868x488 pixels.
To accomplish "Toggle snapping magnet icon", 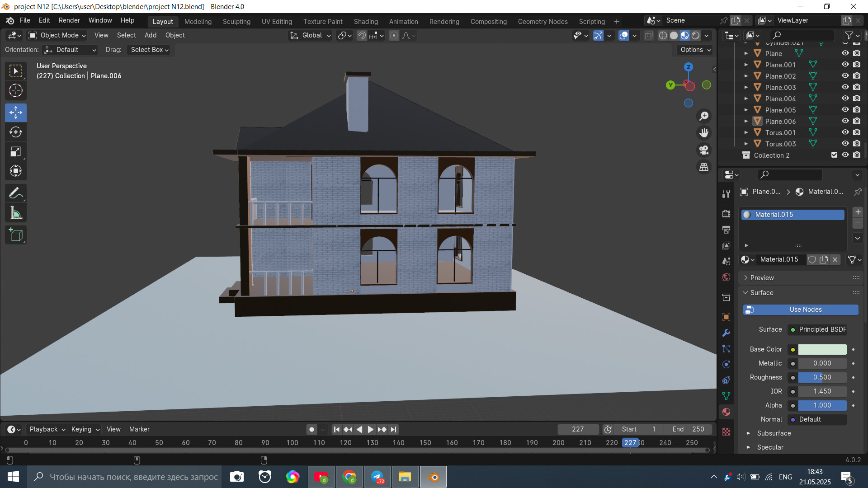I will pyautogui.click(x=362, y=36).
